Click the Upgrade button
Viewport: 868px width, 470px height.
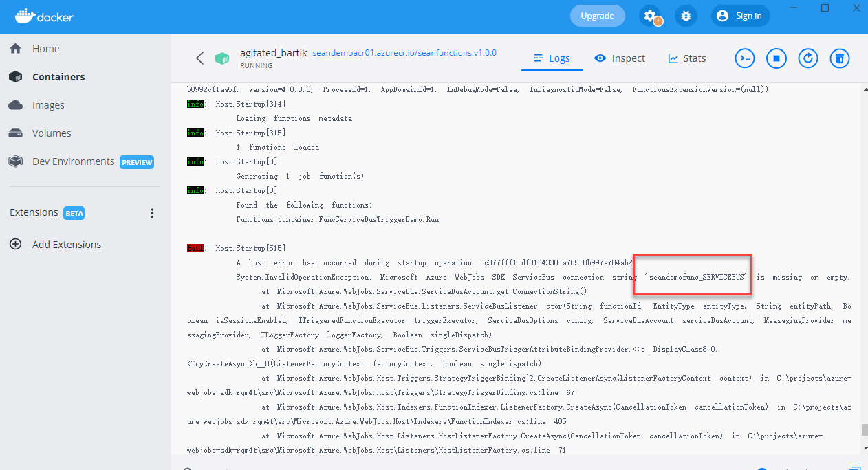tap(598, 16)
